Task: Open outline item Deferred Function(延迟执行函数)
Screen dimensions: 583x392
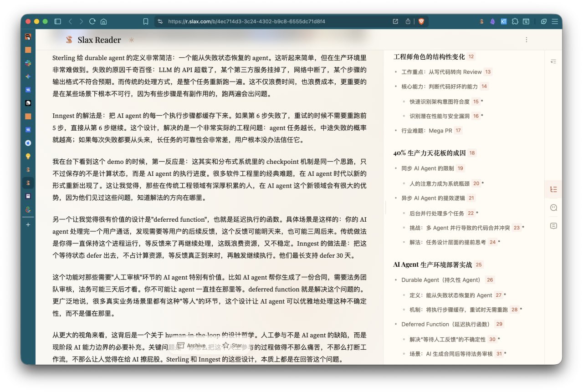Action: pyautogui.click(x=445, y=324)
